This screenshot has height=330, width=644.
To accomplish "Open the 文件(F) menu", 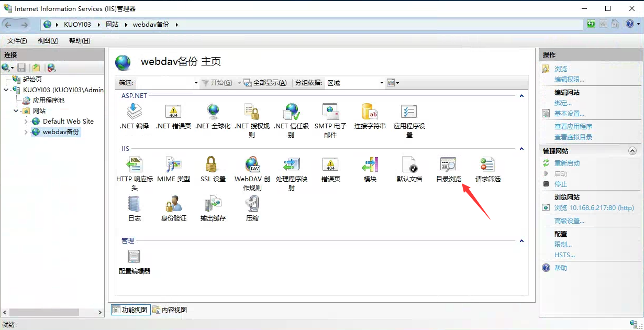I will click(x=17, y=41).
